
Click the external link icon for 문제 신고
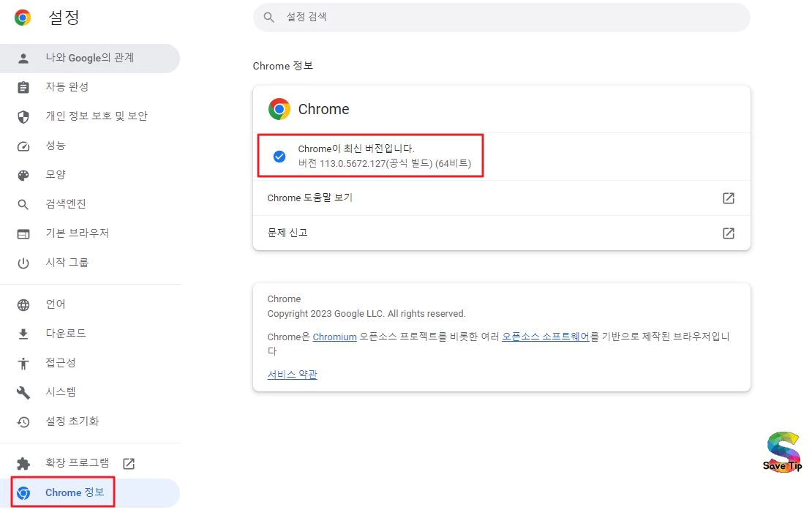coord(729,233)
